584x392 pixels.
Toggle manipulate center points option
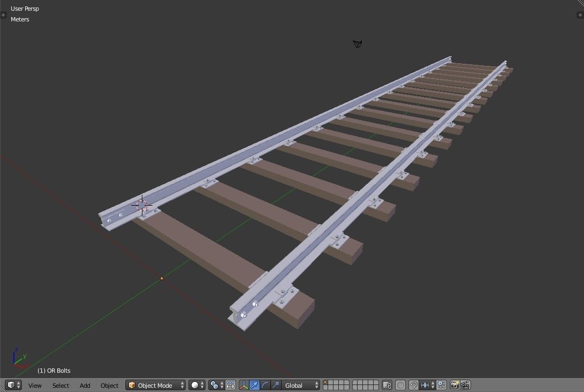point(231,385)
